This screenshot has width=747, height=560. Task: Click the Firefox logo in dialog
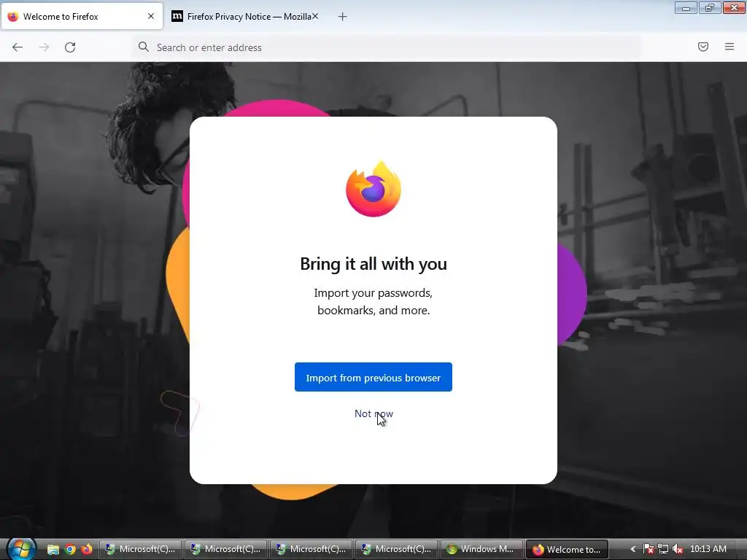coord(373,189)
